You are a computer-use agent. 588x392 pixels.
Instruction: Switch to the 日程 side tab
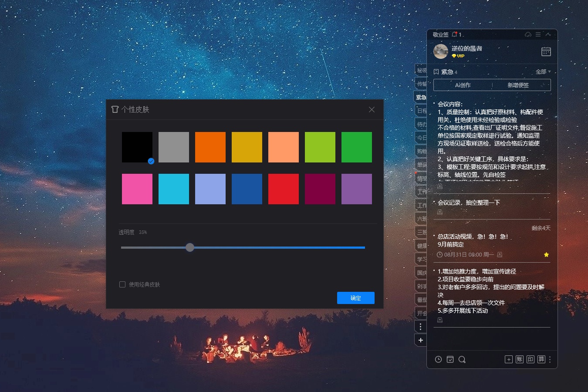click(x=421, y=111)
